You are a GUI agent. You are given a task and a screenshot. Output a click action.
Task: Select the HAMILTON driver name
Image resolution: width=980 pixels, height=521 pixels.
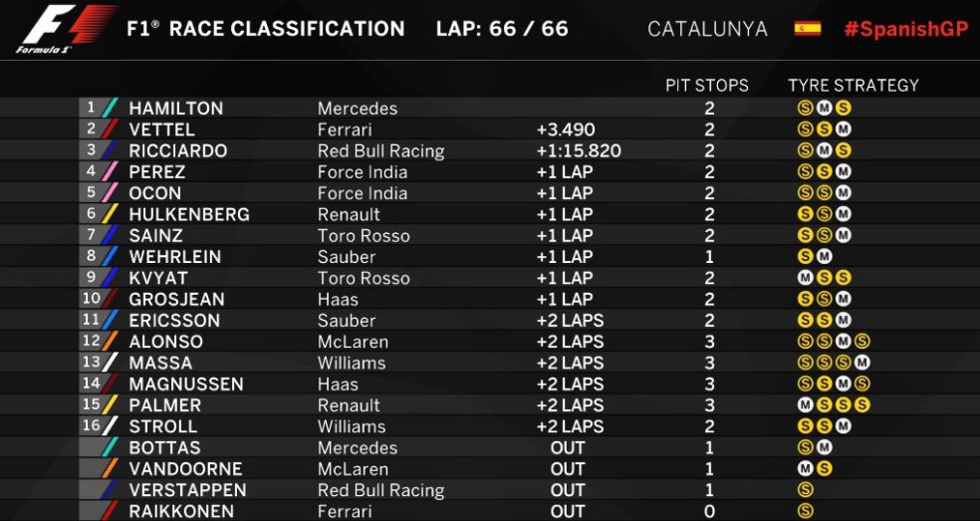175,109
